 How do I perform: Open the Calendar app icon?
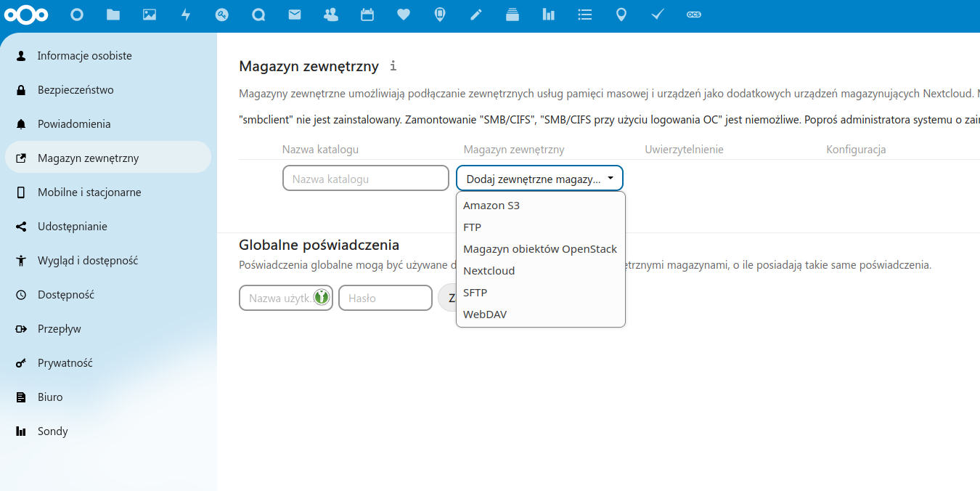pos(367,15)
